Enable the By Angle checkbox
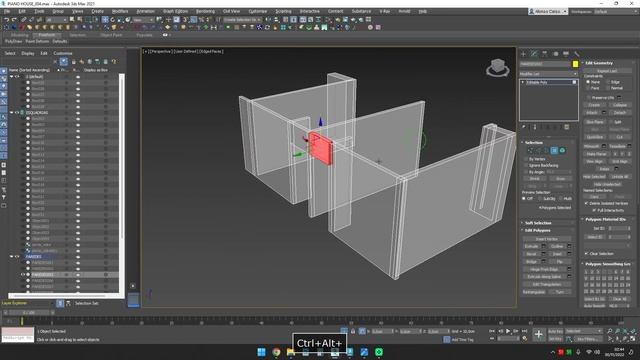This screenshot has height=360, width=640. pyautogui.click(x=526, y=172)
